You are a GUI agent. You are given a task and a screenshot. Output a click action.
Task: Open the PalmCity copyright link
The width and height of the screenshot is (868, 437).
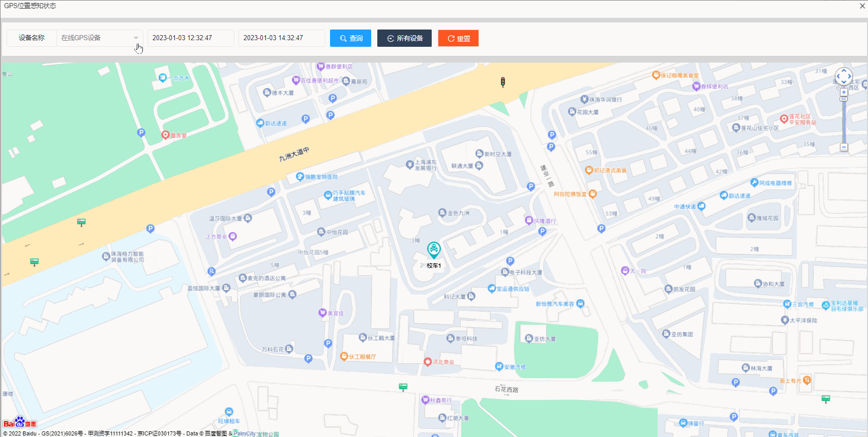(244, 433)
